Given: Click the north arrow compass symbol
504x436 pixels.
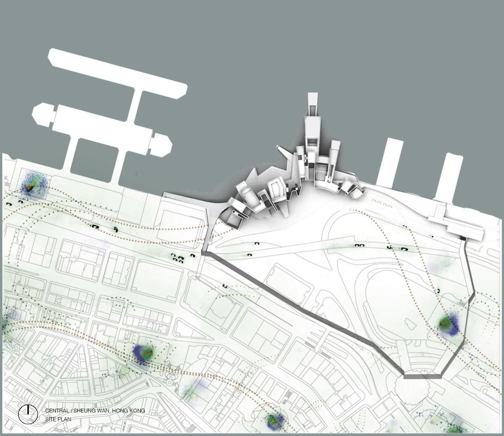Looking at the screenshot, I should 28,414.
